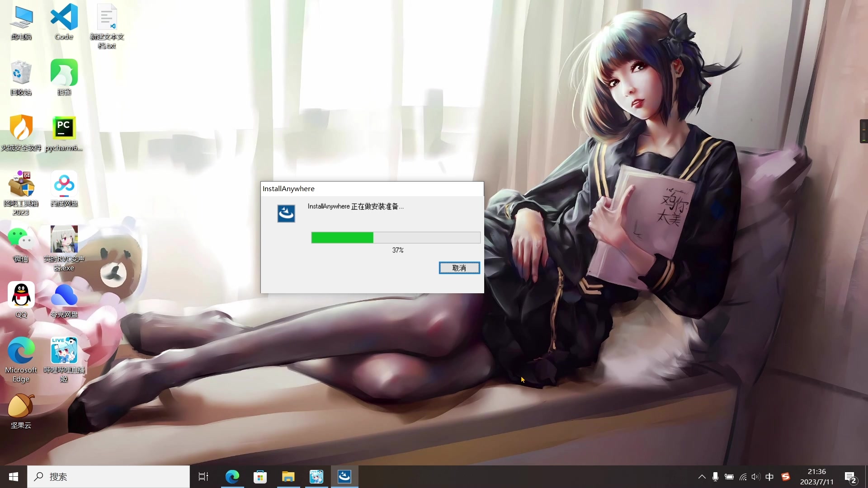Launch PyCharm from the desktop shortcut
The width and height of the screenshot is (868, 488).
[x=64, y=129]
